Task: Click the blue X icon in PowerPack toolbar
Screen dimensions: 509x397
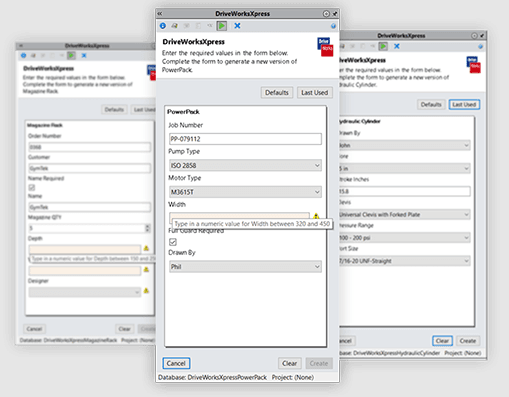Action: coord(237,26)
